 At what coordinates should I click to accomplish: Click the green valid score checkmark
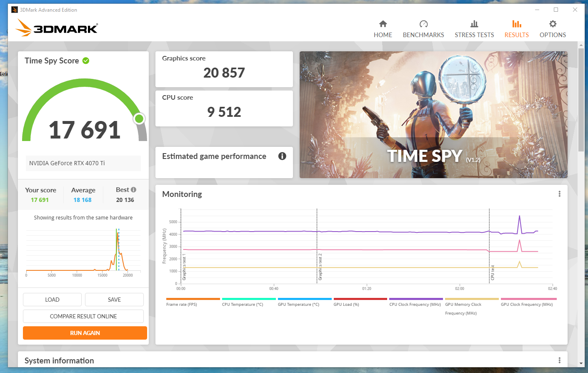[86, 61]
